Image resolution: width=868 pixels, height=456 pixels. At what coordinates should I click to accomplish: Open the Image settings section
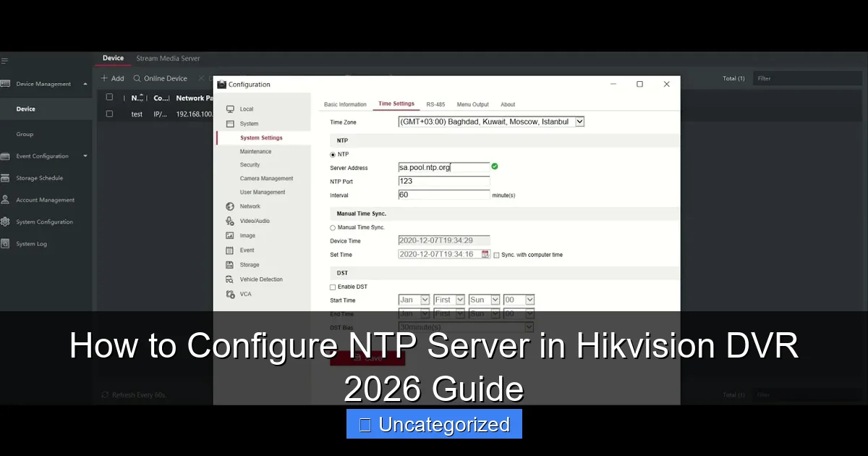246,235
